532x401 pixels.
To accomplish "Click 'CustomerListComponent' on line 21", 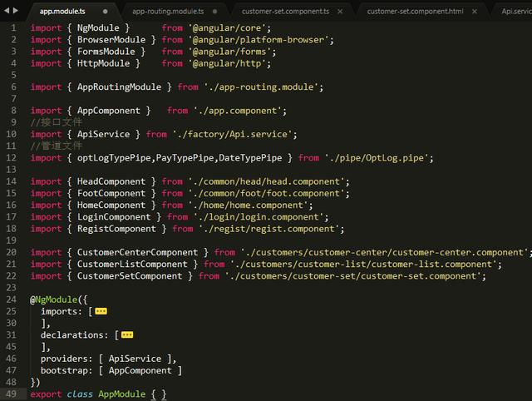I will coord(132,265).
